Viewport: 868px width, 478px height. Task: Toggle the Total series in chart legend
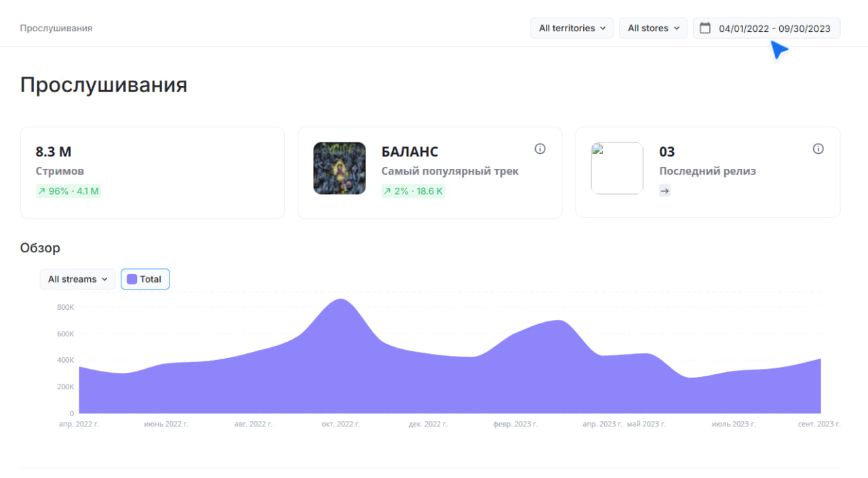[x=145, y=279]
